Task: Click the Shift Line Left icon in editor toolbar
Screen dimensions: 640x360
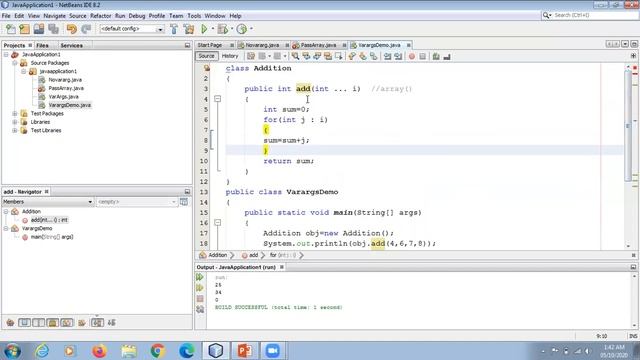Action: [x=387, y=56]
